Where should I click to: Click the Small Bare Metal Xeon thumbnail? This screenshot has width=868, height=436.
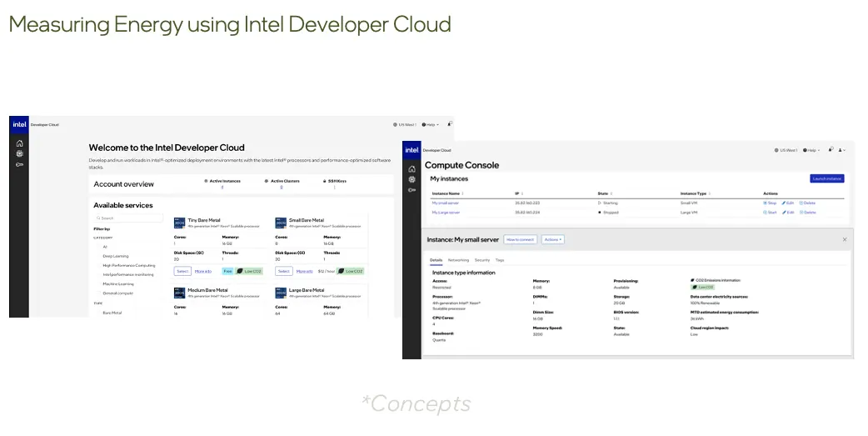[281, 223]
